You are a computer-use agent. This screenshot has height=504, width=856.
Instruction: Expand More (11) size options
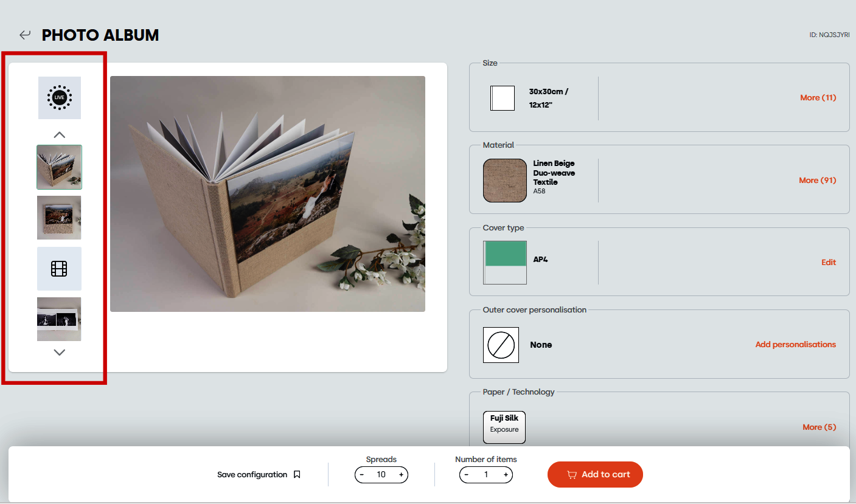818,97
